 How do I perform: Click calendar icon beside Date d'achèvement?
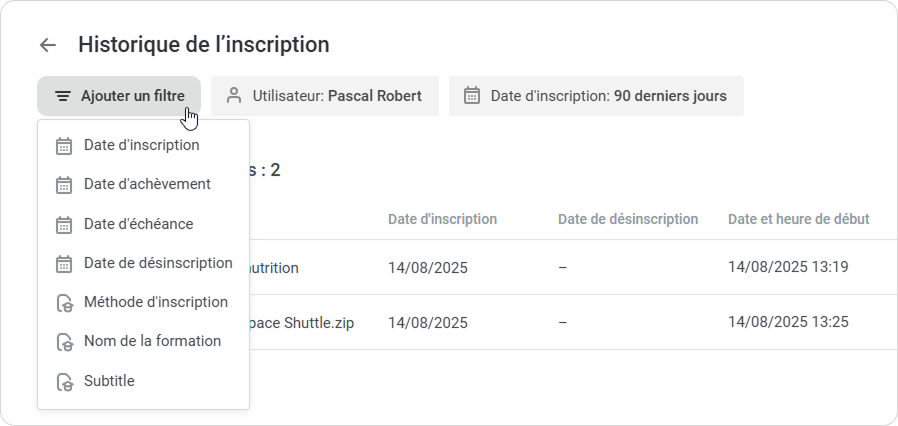[x=64, y=185]
